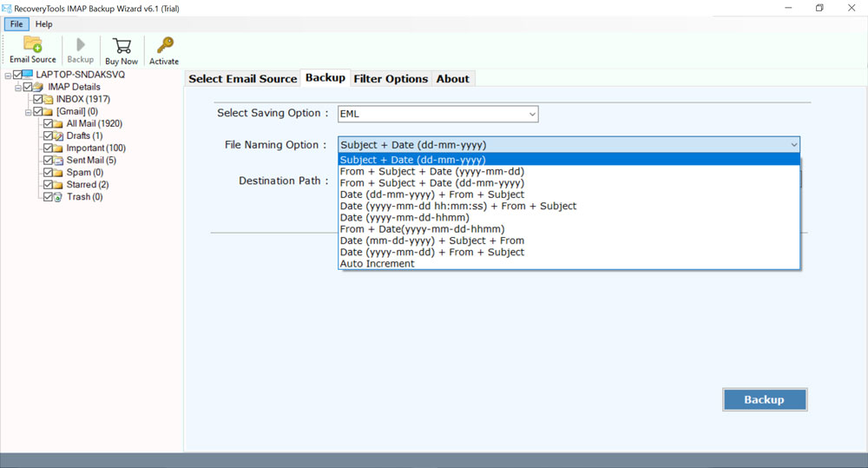
Task: Uncheck the INBOX (1917) checkbox
Action: pos(37,99)
